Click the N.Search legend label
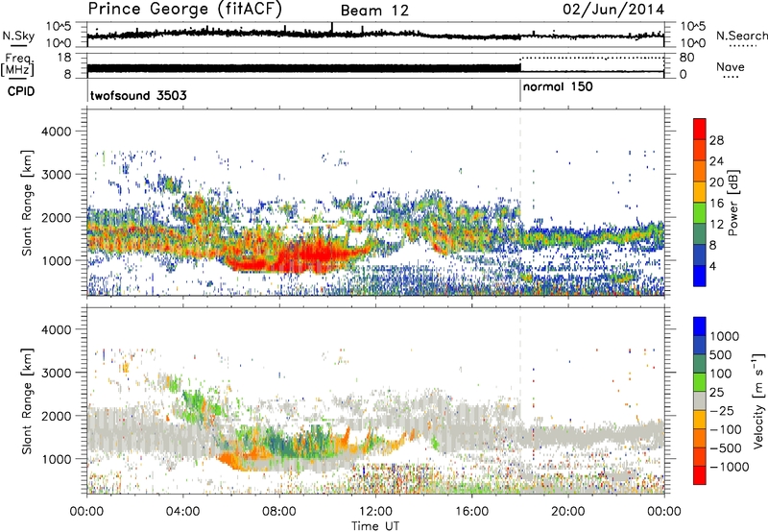The width and height of the screenshot is (768, 532). pos(741,36)
